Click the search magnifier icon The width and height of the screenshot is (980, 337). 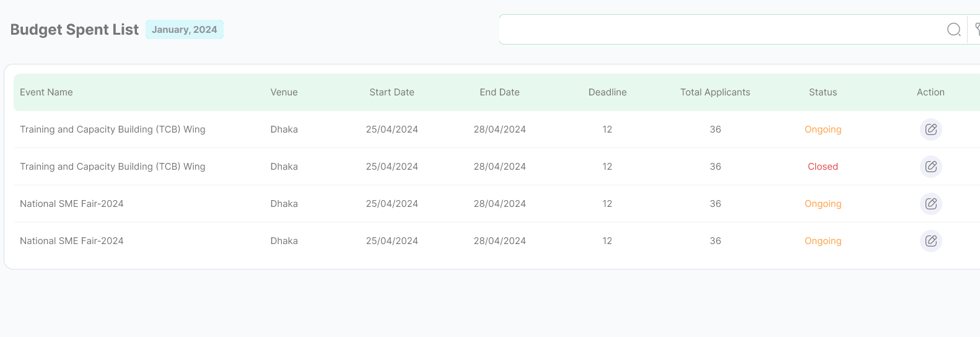click(x=954, y=29)
